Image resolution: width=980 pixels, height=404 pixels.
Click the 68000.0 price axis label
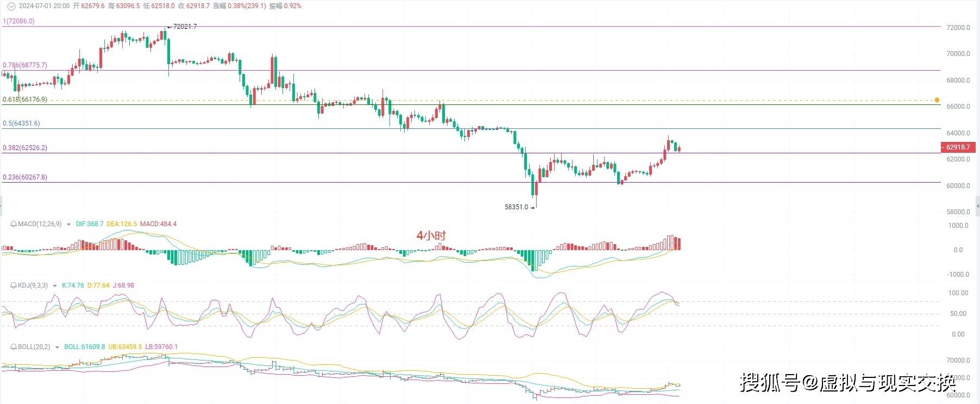(x=958, y=80)
